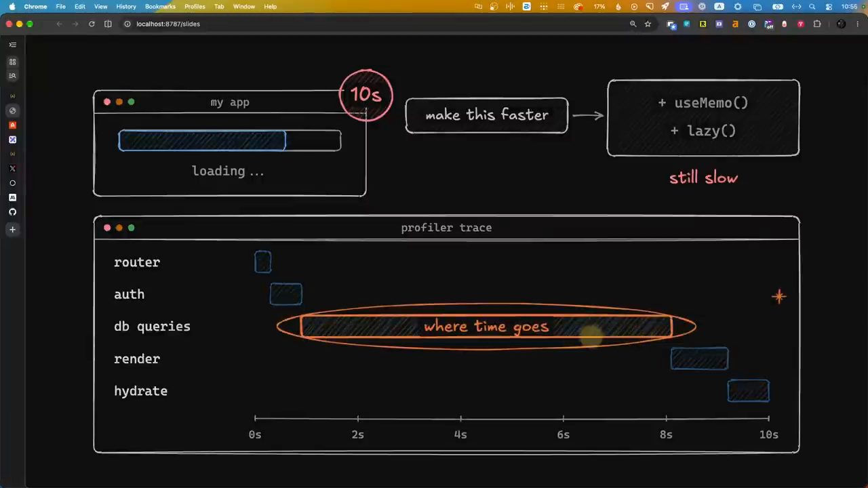Click the orange 'a' extension icon

pyautogui.click(x=735, y=24)
